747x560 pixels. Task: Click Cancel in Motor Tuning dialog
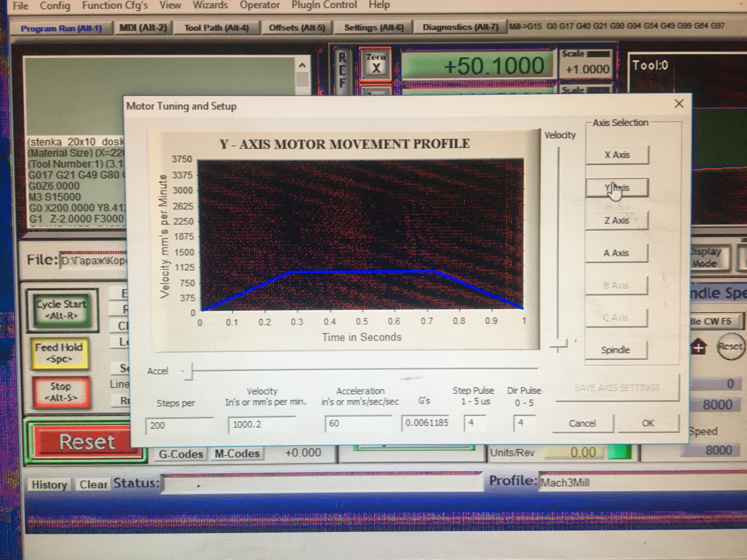click(x=582, y=423)
